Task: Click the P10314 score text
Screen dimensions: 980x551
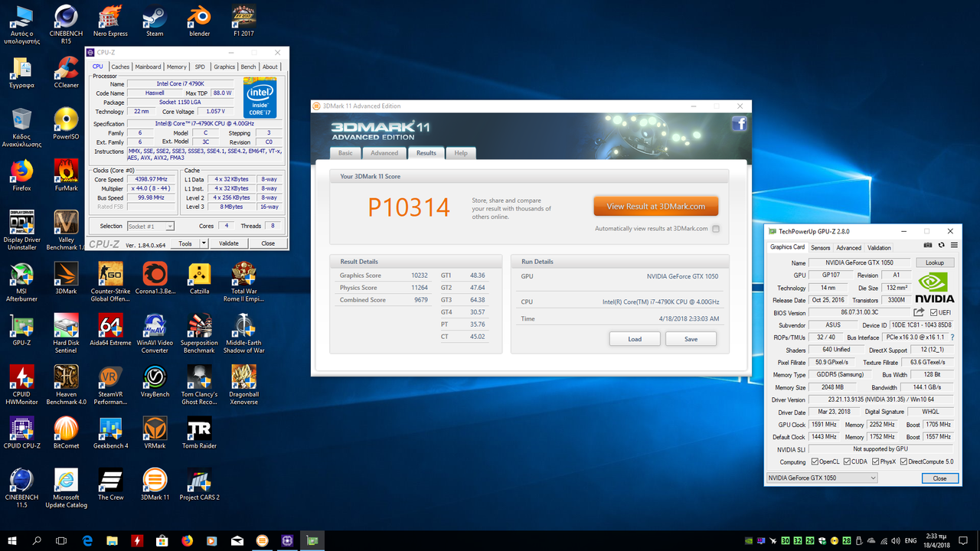Action: click(408, 207)
